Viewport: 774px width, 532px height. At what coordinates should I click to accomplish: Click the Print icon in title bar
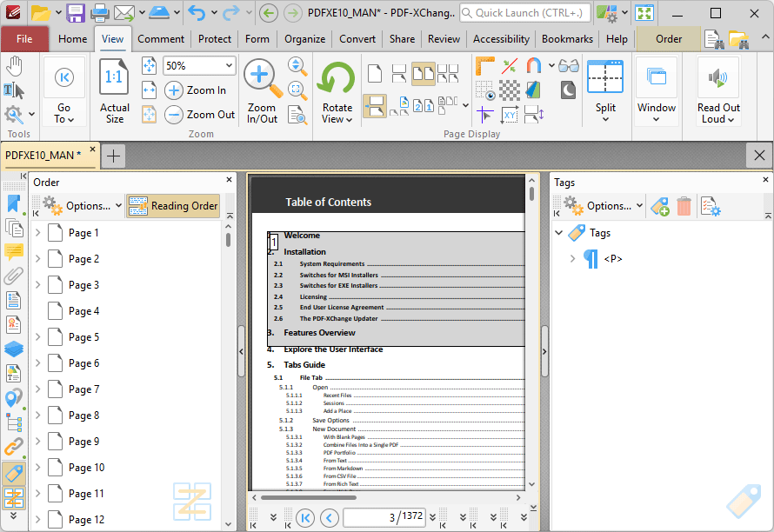pyautogui.click(x=100, y=13)
